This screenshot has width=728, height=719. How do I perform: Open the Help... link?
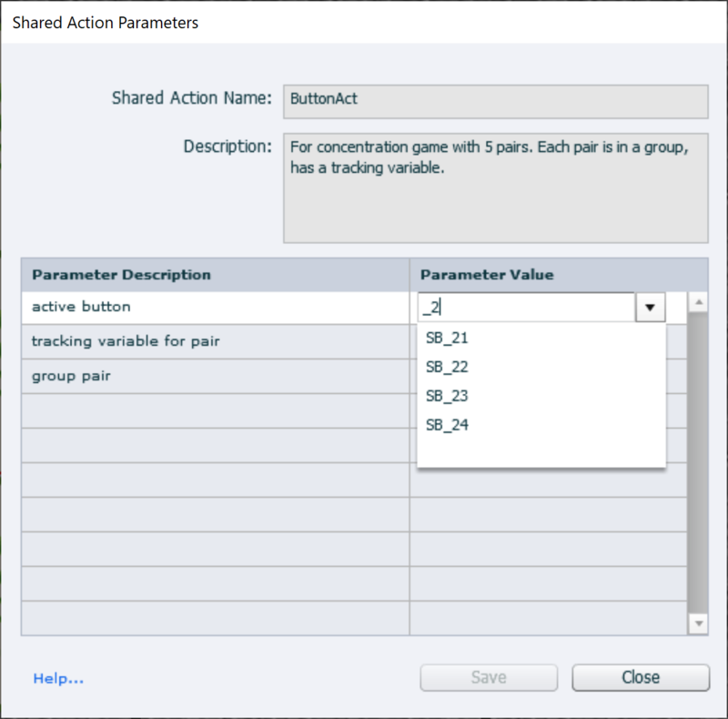[x=58, y=678]
